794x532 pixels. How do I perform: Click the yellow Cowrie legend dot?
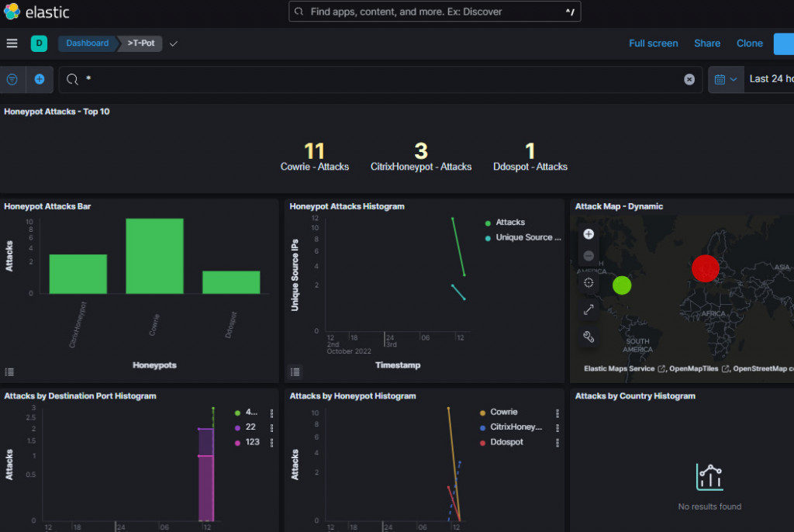[482, 413]
